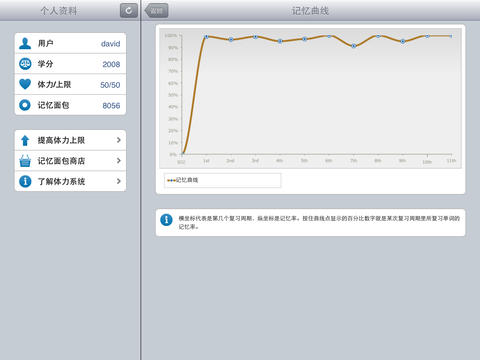Tap the 10th cycle data point on curve
The height and width of the screenshot is (360, 480).
(x=427, y=36)
